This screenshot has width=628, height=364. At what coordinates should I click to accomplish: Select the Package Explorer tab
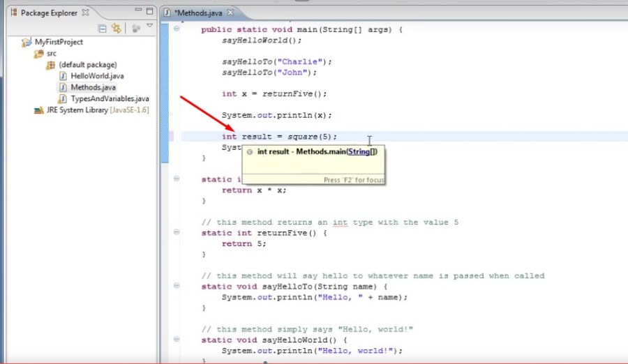[49, 13]
